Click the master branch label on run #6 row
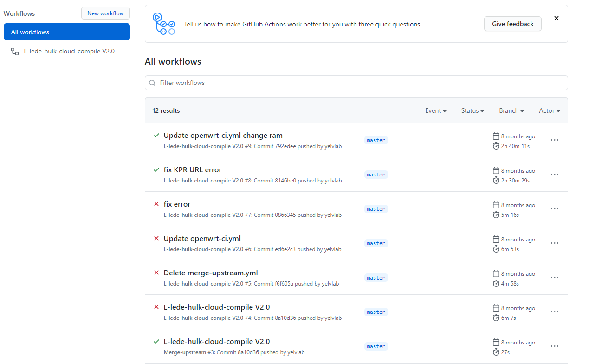Image resolution: width=589 pixels, height=364 pixels. coord(376,243)
